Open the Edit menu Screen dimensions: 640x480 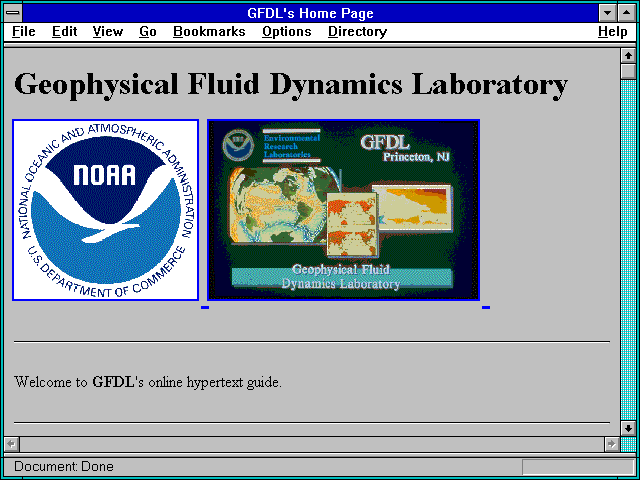(x=64, y=31)
